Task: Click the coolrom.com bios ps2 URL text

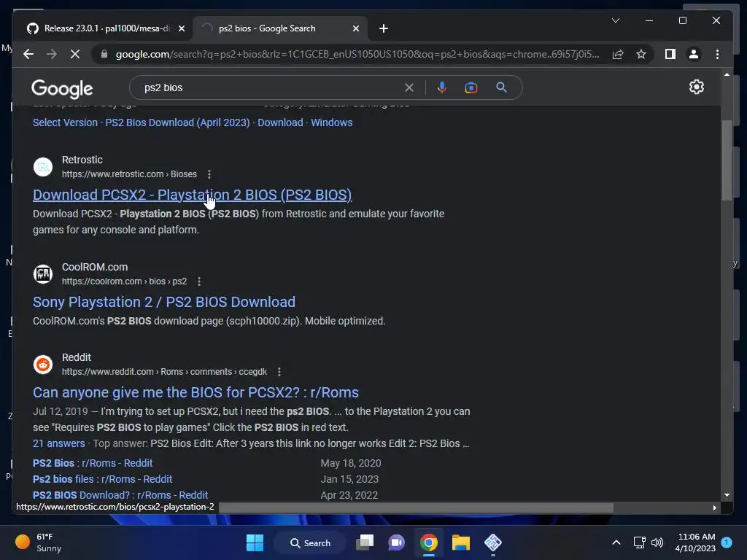Action: (x=124, y=281)
